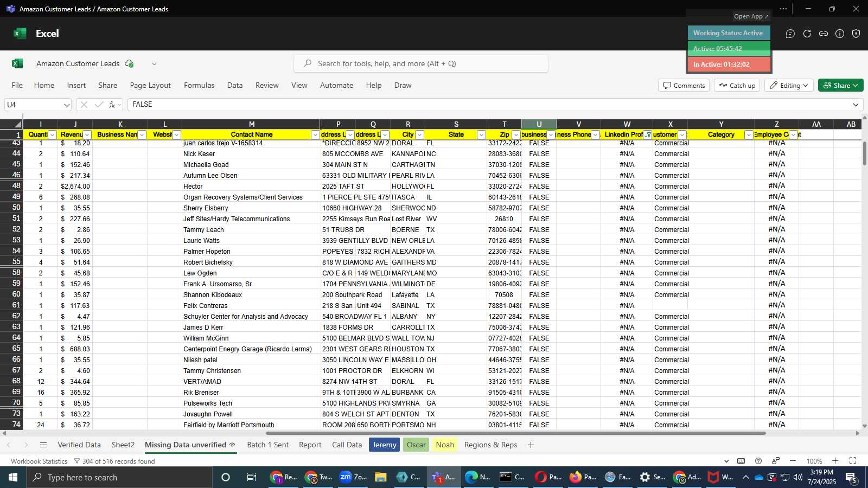The width and height of the screenshot is (868, 488).
Task: Open Contact Name column filter dropdown
Action: 315,135
